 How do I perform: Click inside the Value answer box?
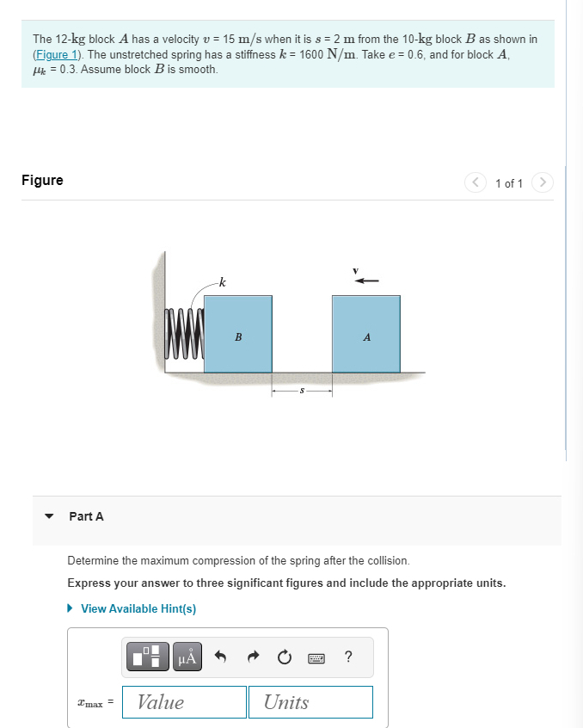(x=183, y=702)
